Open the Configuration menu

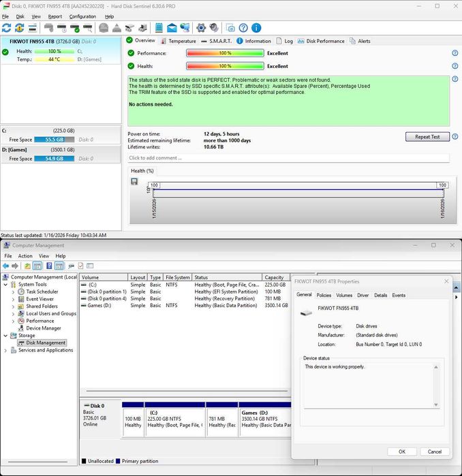(x=82, y=17)
